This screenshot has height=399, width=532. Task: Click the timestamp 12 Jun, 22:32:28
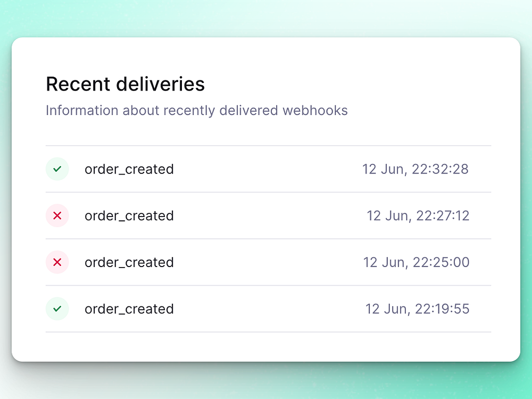415,169
